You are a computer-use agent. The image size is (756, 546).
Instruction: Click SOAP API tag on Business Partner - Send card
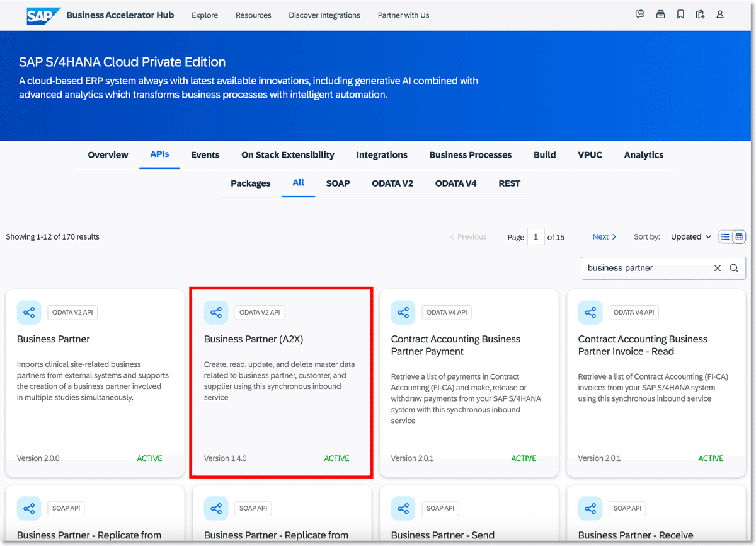coord(440,508)
